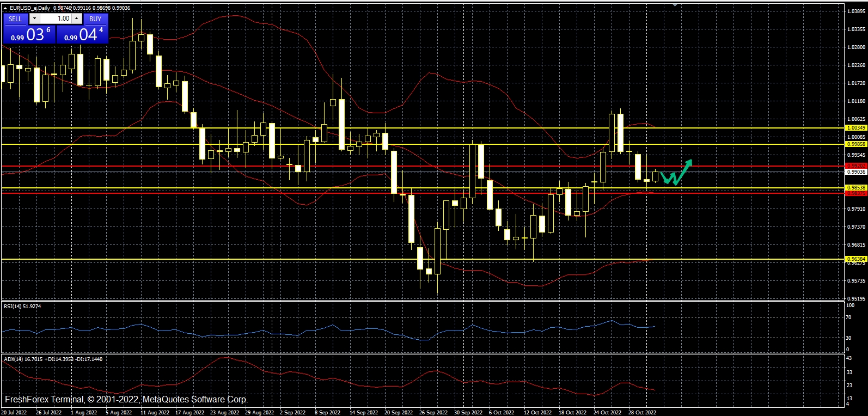Increase trade volume with up arrow
Viewport: 868px width, 416px height.
[x=77, y=19]
